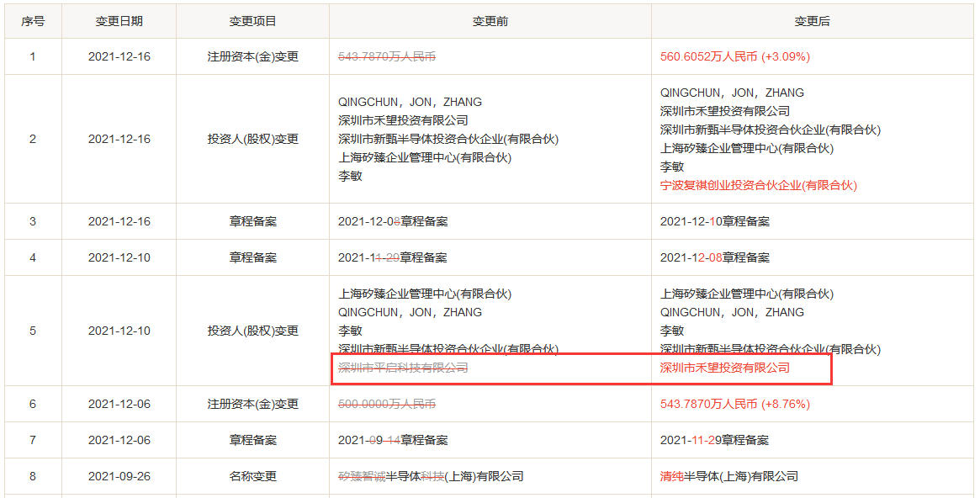This screenshot has height=498, width=980.
Task: Click struck-through 深圳市平启科技有限公司 entry
Action: 402,368
